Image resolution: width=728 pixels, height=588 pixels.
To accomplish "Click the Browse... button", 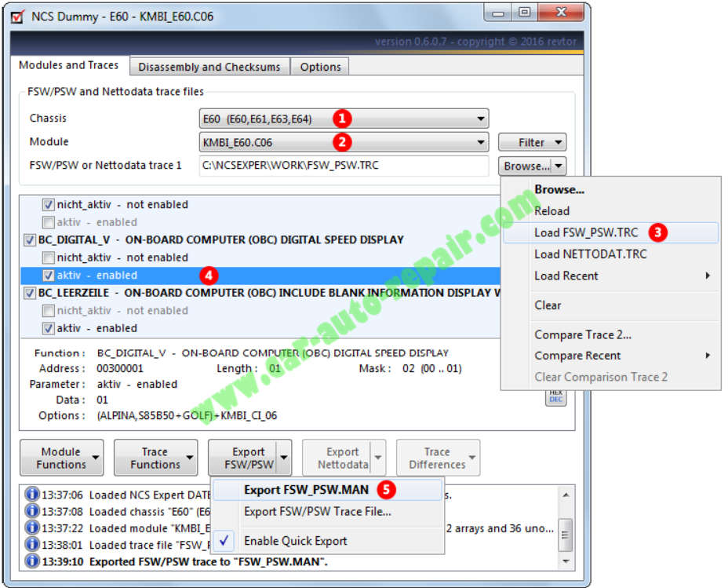I will click(526, 166).
